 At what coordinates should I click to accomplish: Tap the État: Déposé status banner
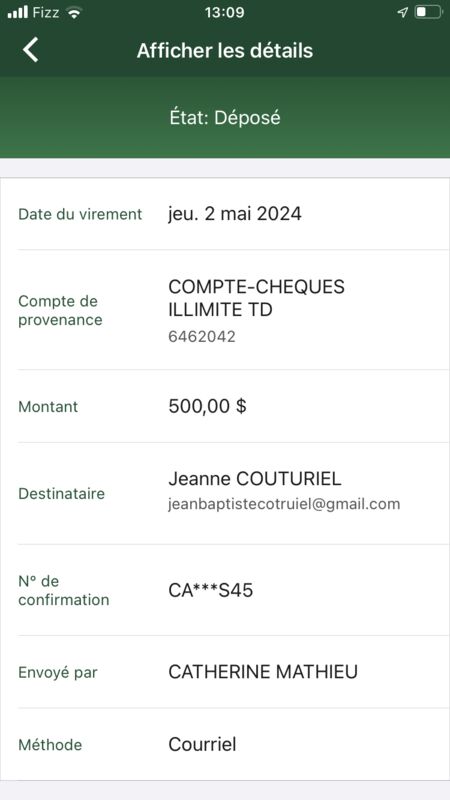click(225, 118)
